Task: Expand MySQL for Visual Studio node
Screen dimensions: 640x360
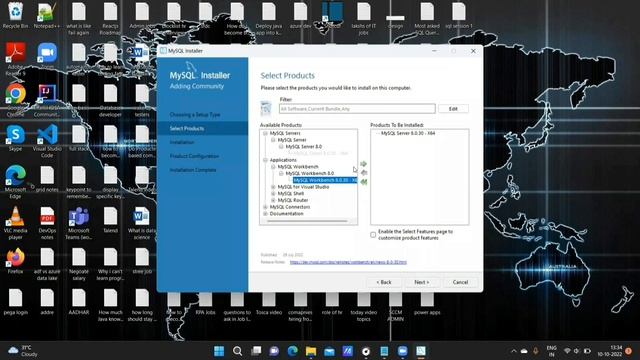Action: [273, 187]
